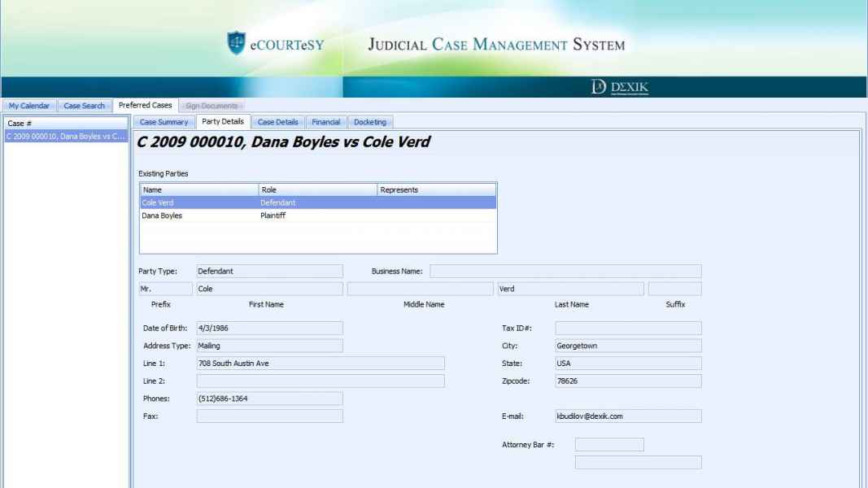Go to the Docketing tab
The height and width of the screenshot is (488, 868).
370,122
